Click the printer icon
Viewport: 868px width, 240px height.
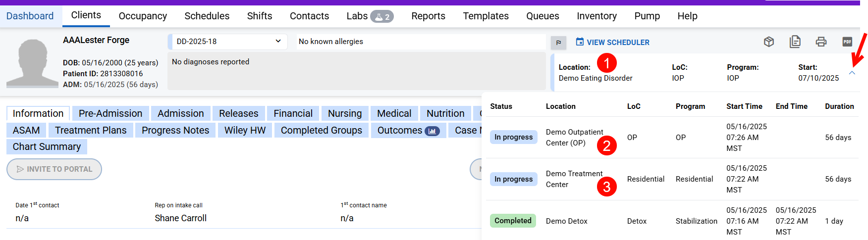tap(821, 42)
